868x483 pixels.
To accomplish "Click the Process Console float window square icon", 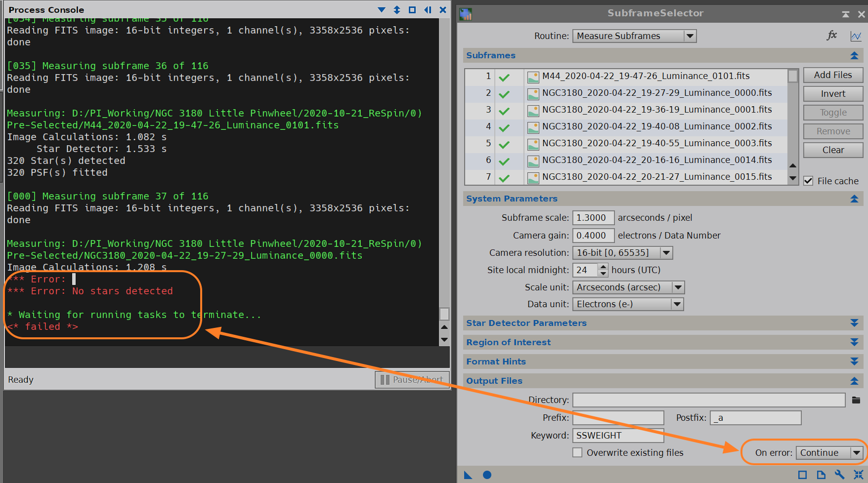I will pos(412,10).
